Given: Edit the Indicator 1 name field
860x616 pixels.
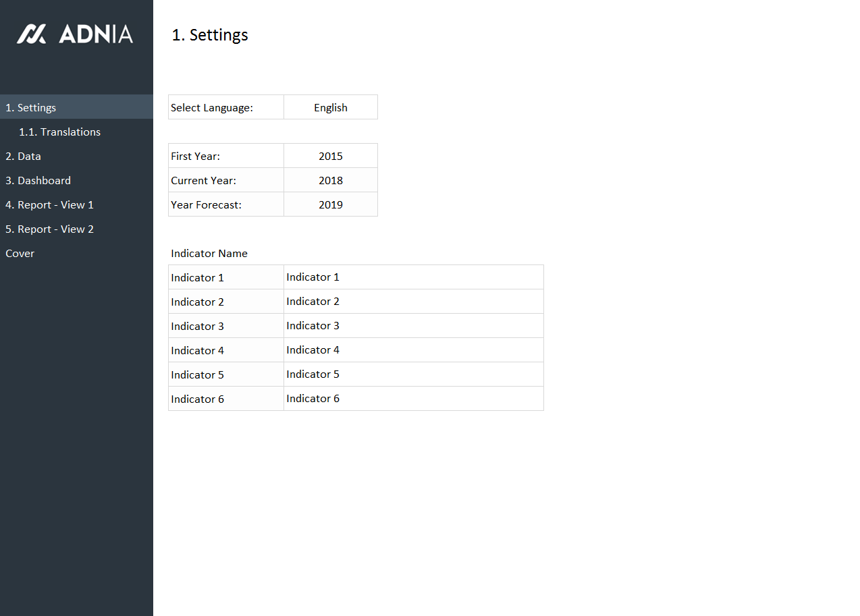Looking at the screenshot, I should click(x=413, y=277).
